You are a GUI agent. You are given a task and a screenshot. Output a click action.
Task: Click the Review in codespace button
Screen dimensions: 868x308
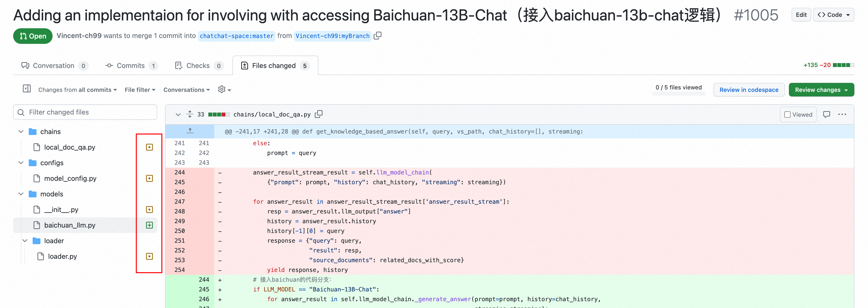pyautogui.click(x=749, y=89)
